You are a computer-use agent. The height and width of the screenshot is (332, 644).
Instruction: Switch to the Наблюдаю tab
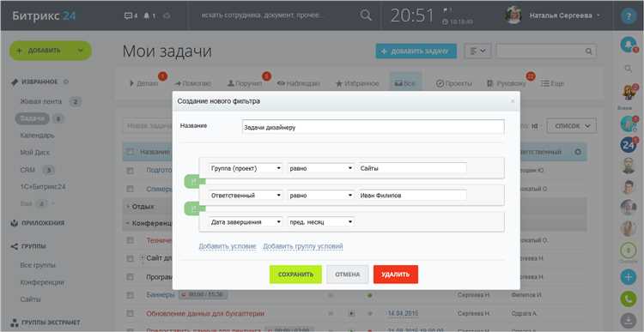click(298, 83)
